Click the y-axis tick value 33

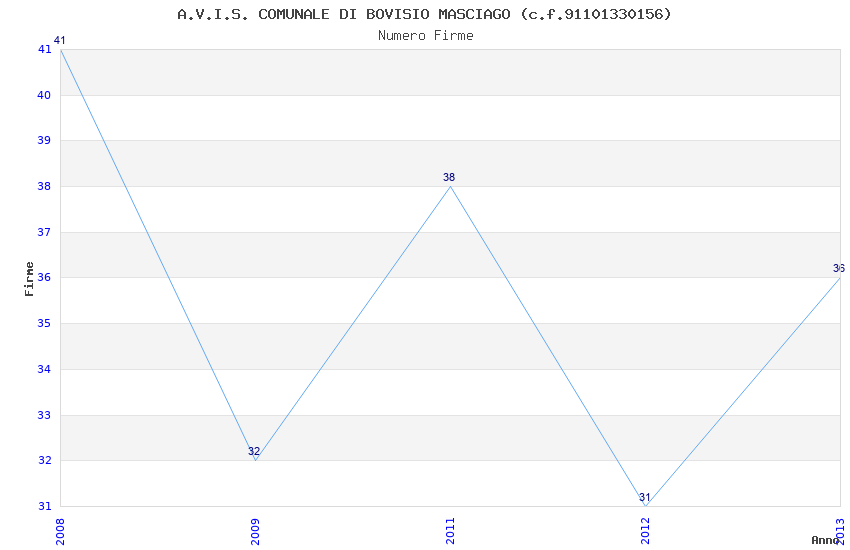44,416
